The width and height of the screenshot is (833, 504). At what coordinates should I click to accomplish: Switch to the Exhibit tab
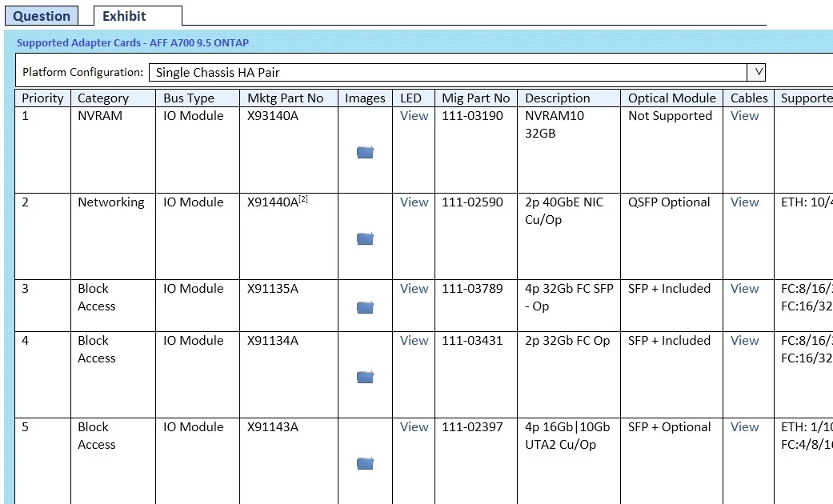(138, 16)
